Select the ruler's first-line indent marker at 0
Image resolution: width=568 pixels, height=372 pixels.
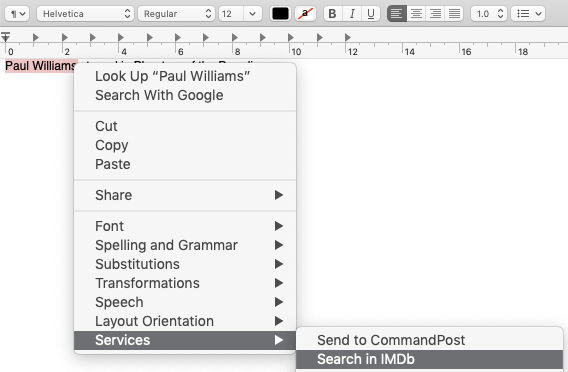tap(5, 37)
